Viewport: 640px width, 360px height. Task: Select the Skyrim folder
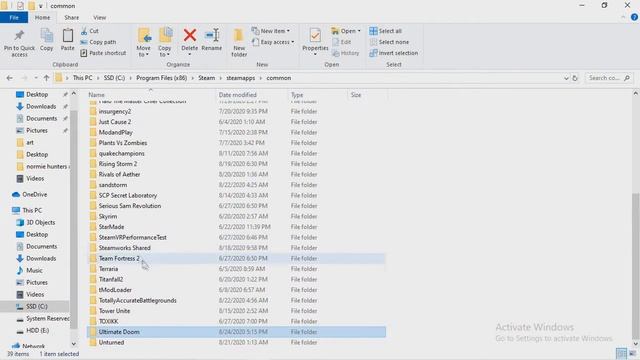coord(236,216)
